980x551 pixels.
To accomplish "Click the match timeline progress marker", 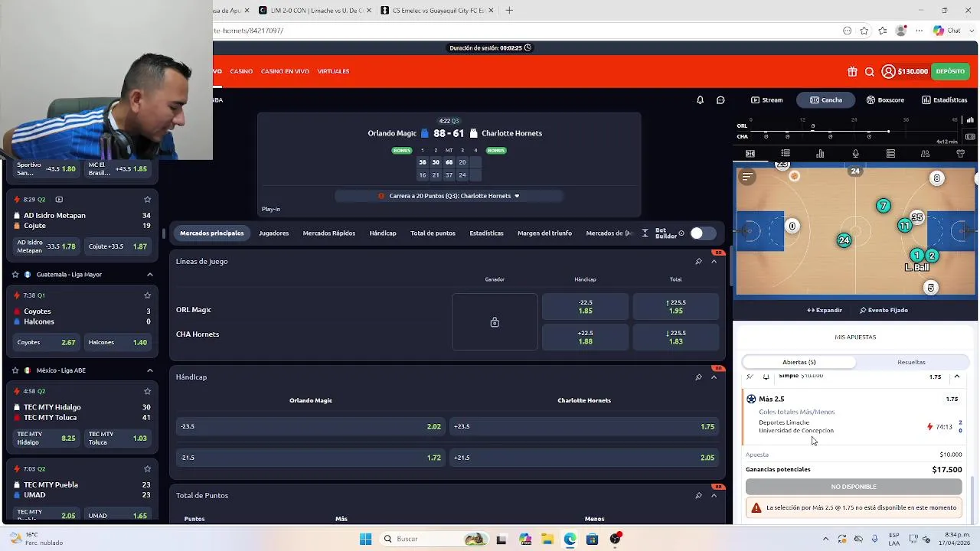I will (888, 132).
